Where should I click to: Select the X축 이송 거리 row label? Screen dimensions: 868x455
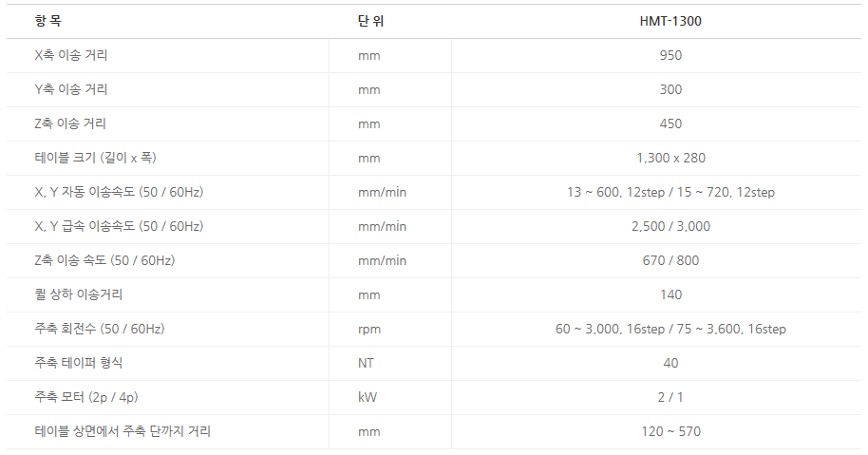tap(70, 55)
